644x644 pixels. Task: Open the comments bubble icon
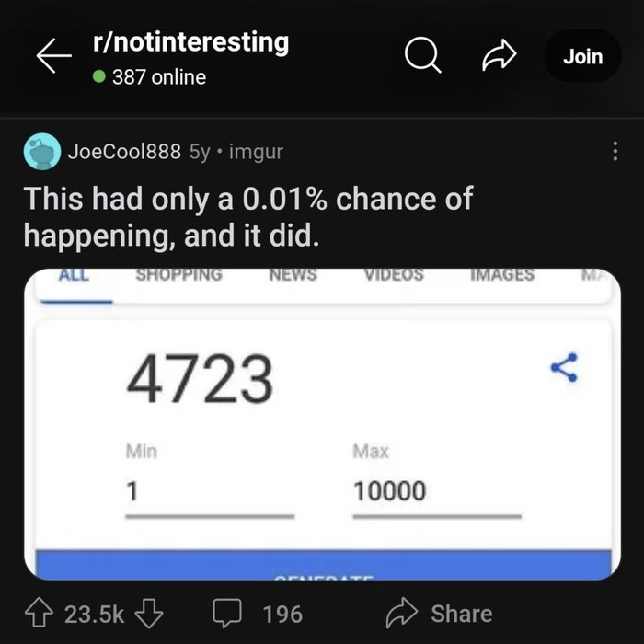tap(226, 613)
